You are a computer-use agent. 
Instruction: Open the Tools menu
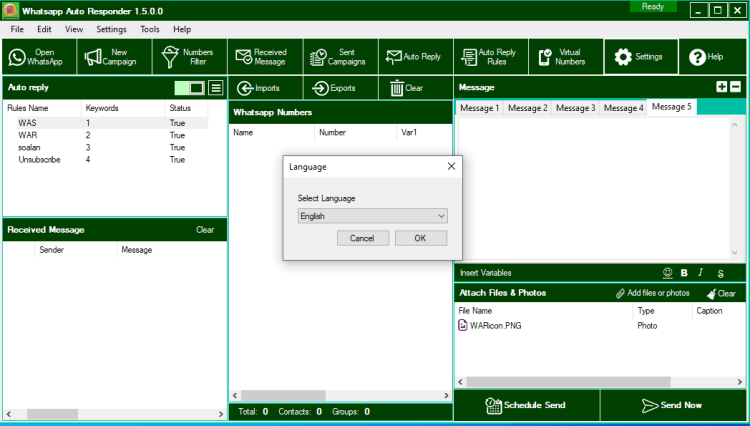[x=150, y=29]
